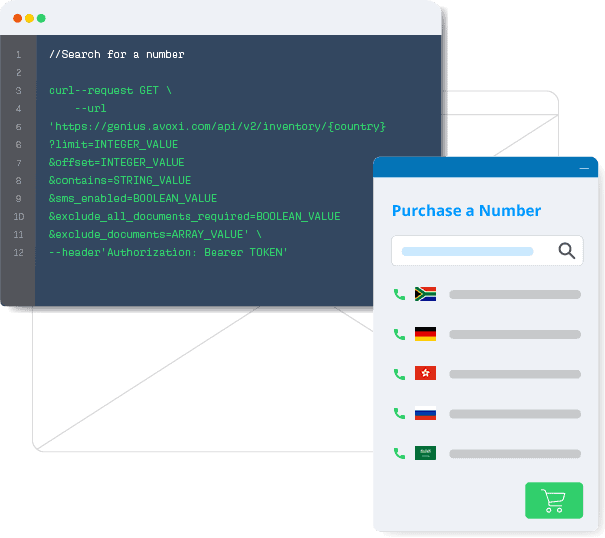This screenshot has height=538, width=605.
Task: Select the Hong Kong flag icon
Action: (425, 373)
